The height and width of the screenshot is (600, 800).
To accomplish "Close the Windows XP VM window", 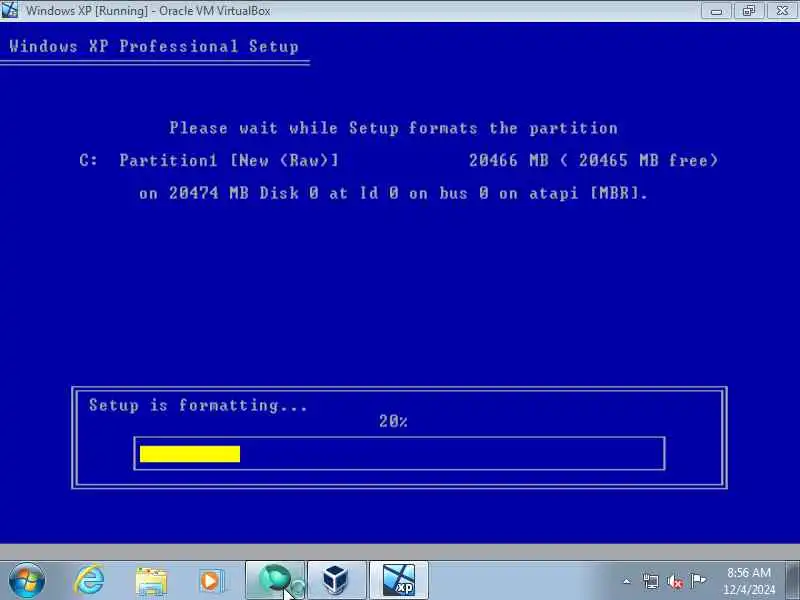I will tap(782, 11).
